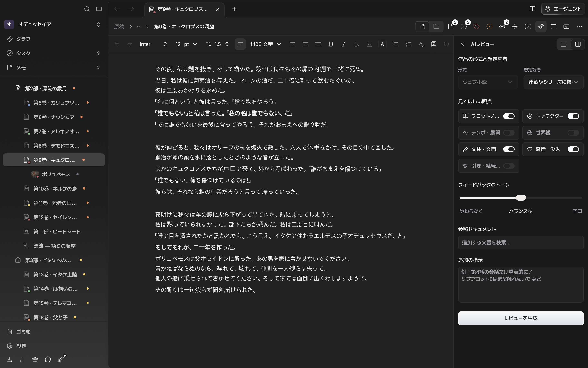588x368 pixels.
Task: Open the tag icon in header
Action: point(477,27)
